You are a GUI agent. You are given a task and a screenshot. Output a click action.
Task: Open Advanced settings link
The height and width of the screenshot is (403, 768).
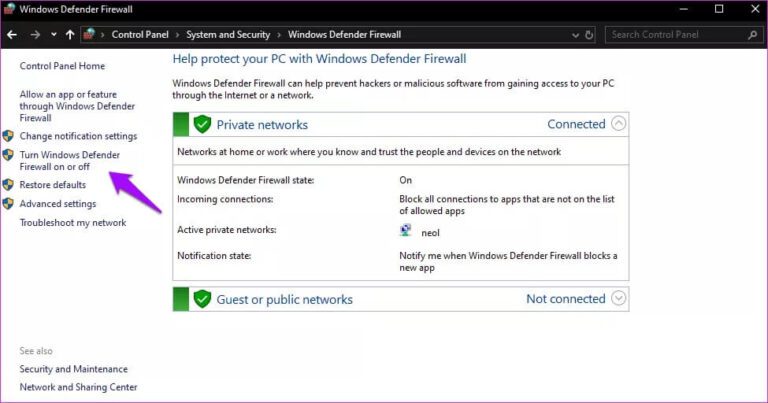click(58, 204)
